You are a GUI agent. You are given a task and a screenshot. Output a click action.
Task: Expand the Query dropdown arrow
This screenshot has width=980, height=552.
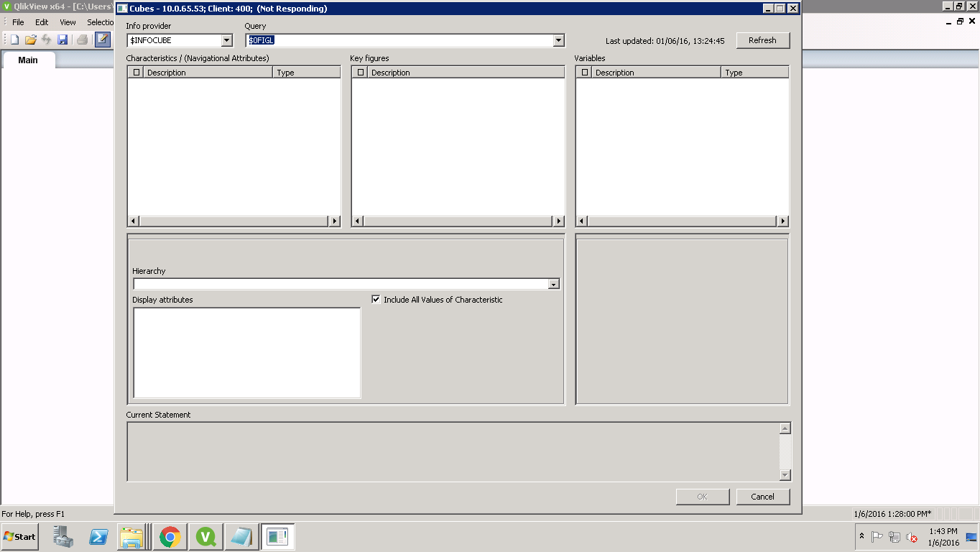[x=559, y=41]
